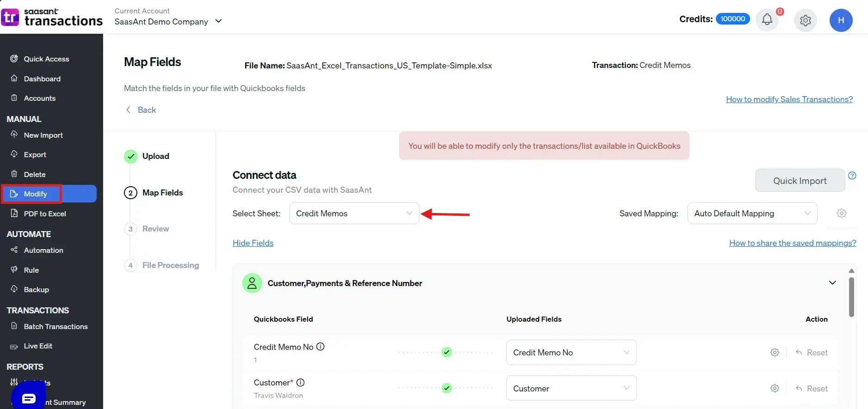The width and height of the screenshot is (868, 409).
Task: Open saved mapping settings gear icon
Action: (x=842, y=214)
